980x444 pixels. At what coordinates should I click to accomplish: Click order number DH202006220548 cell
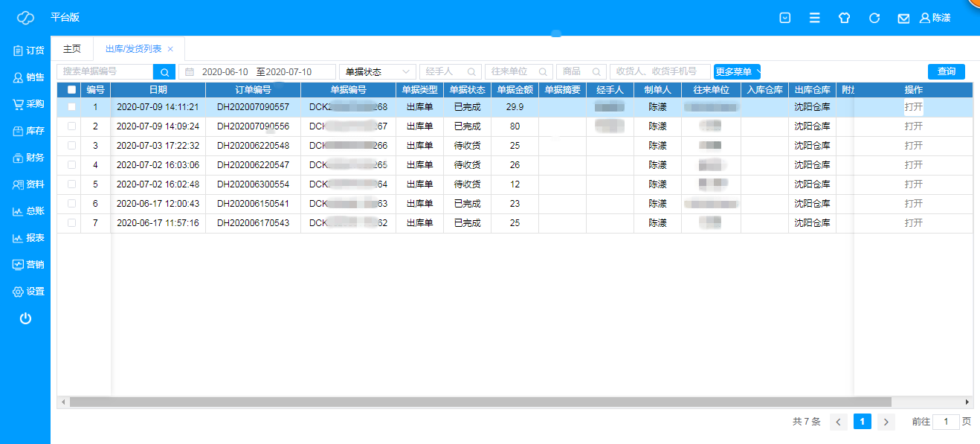(253, 146)
